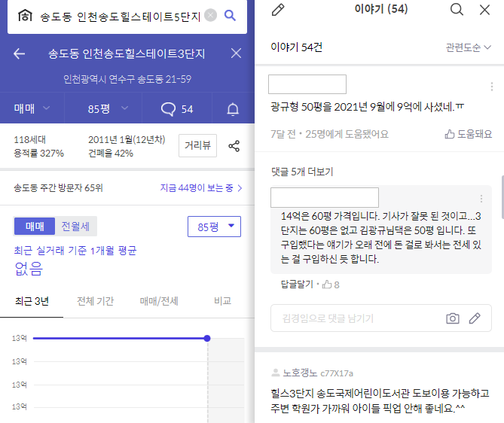Screen dimensions: 504x423
Task: Select the 매매/전세 tab
Action: point(159,301)
